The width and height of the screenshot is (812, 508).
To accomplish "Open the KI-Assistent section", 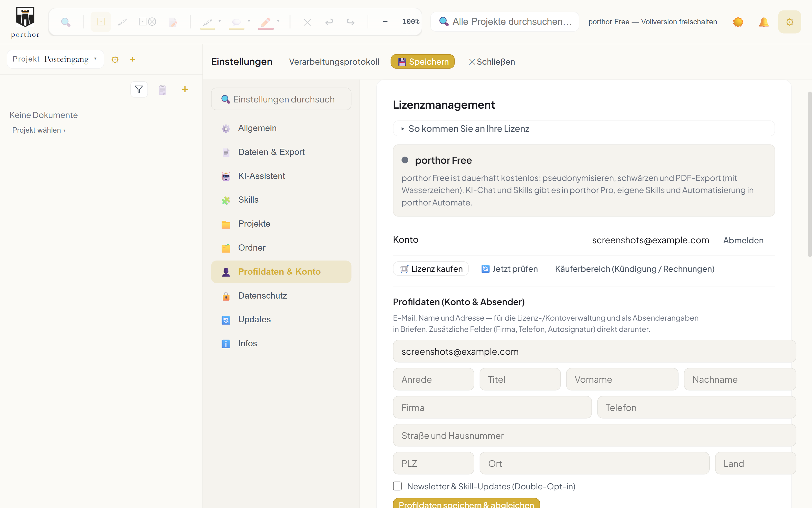I will pyautogui.click(x=281, y=176).
